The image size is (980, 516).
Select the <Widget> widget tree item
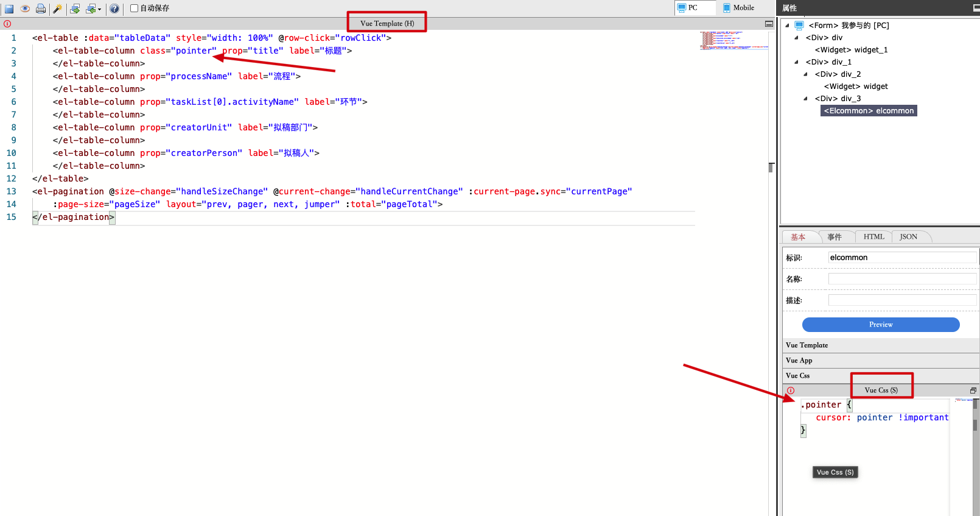(x=856, y=87)
